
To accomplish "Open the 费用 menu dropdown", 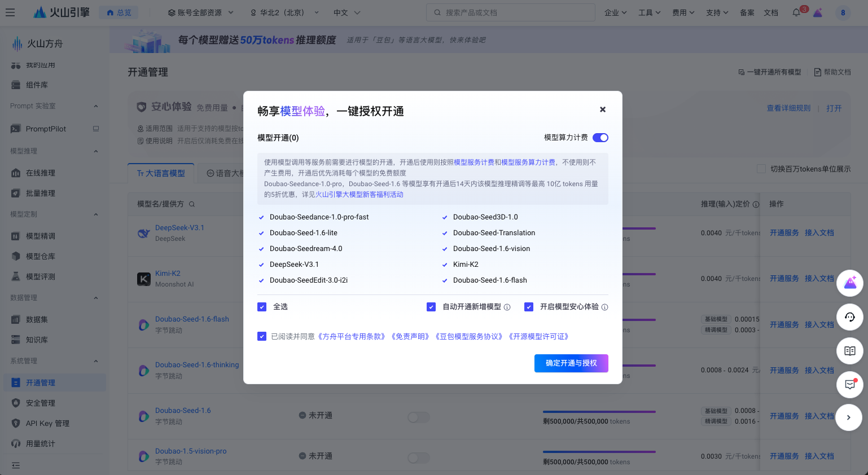I will click(x=683, y=12).
